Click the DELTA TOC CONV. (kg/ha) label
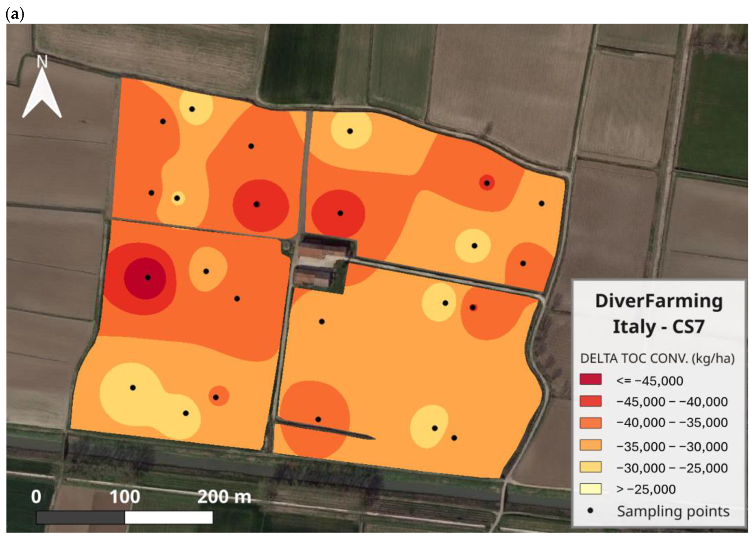 657,359
